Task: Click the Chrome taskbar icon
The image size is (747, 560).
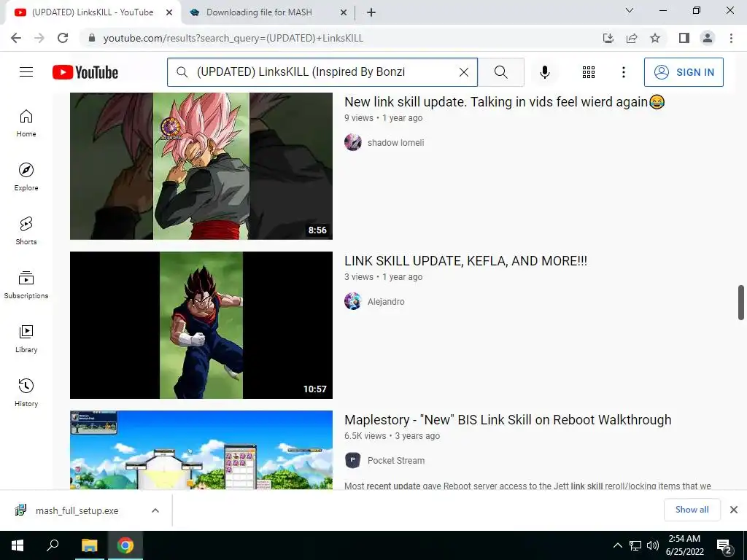Action: (x=125, y=545)
